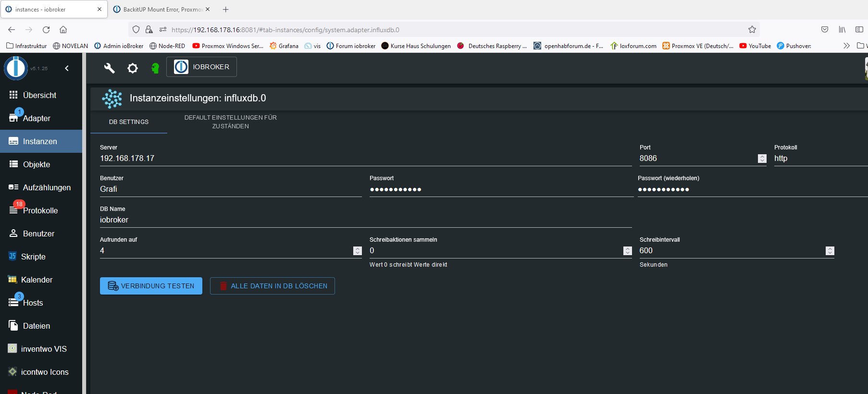The image size is (868, 394).
Task: Go to the browser home page
Action: 63,30
